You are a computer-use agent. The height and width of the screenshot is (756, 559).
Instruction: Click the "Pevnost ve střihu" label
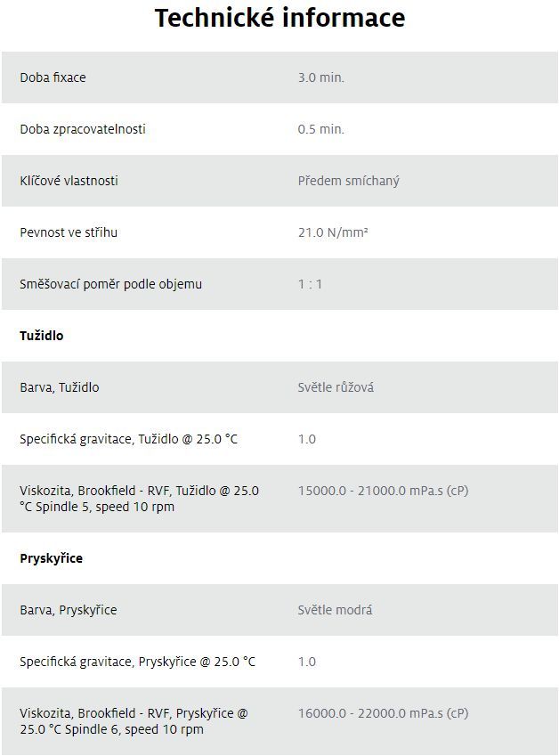(69, 232)
